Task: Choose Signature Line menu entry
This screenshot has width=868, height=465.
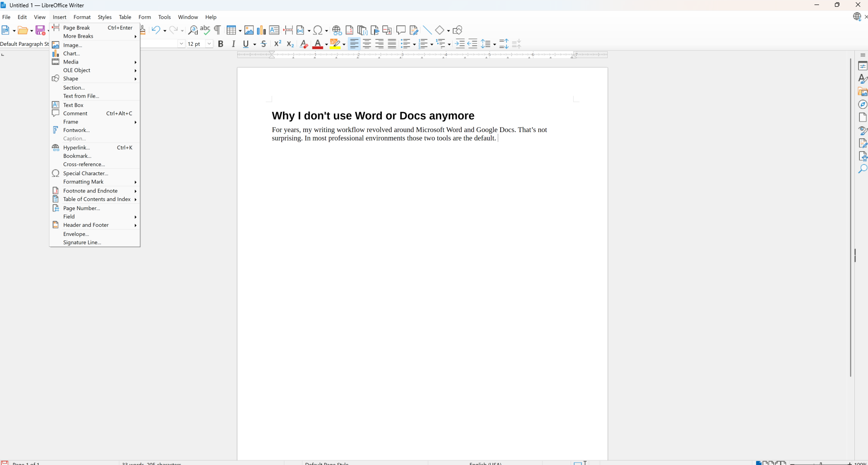Action: (x=94, y=243)
